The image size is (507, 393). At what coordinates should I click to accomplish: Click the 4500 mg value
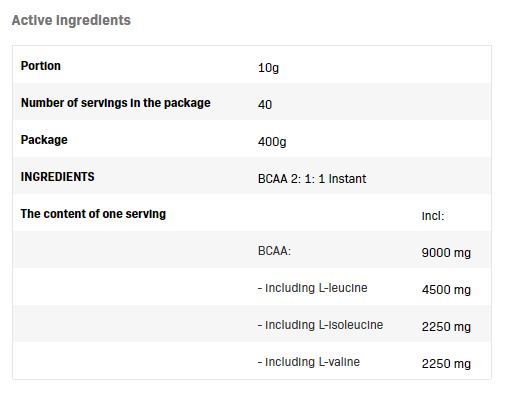pos(446,290)
